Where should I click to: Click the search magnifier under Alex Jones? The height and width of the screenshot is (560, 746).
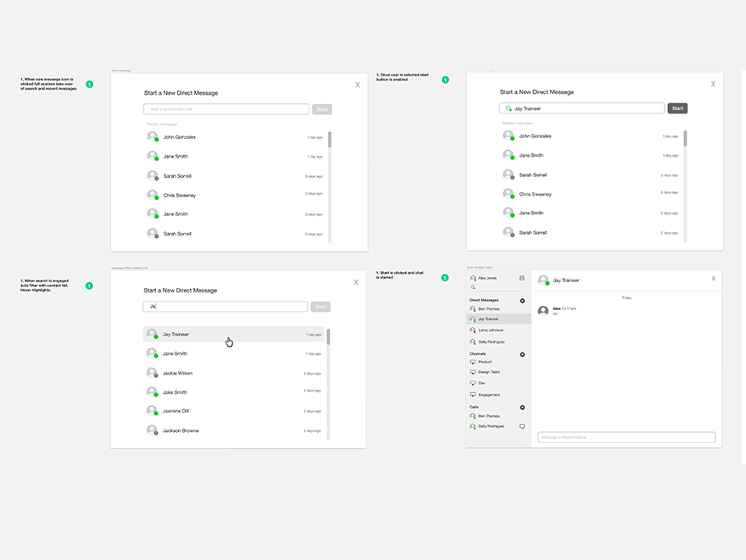473,287
